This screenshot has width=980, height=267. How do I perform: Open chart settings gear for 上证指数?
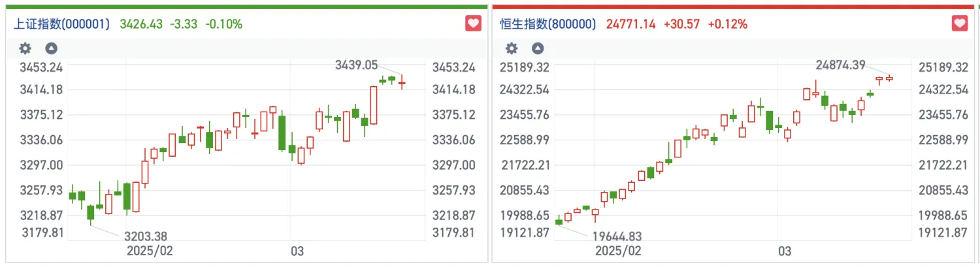[25, 48]
